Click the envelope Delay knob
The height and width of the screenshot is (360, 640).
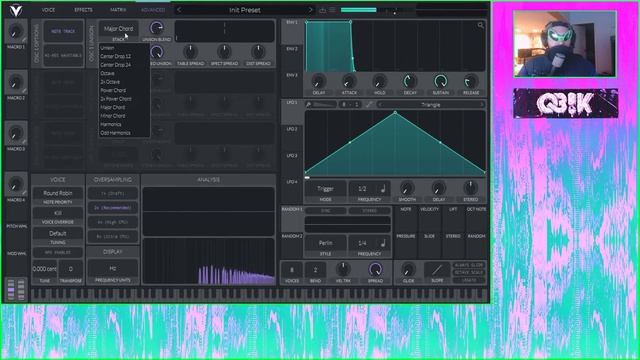[x=318, y=82]
